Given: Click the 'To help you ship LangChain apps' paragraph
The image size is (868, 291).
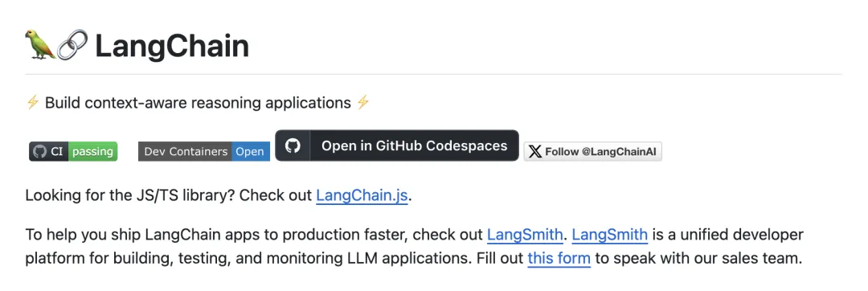Looking at the screenshot, I should [415, 246].
